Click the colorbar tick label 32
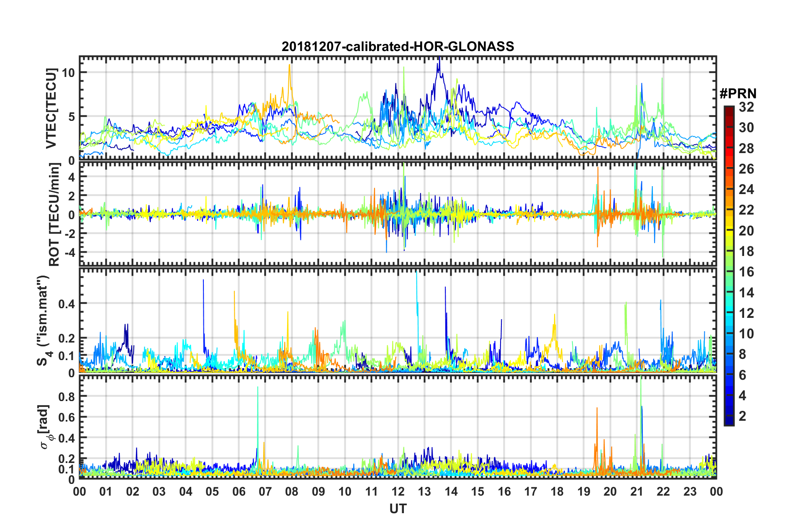This screenshot has height=532, width=796. coord(746,107)
